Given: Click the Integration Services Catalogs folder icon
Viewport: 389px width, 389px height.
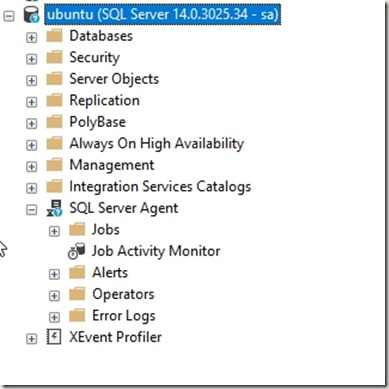Looking at the screenshot, I should 54,186.
